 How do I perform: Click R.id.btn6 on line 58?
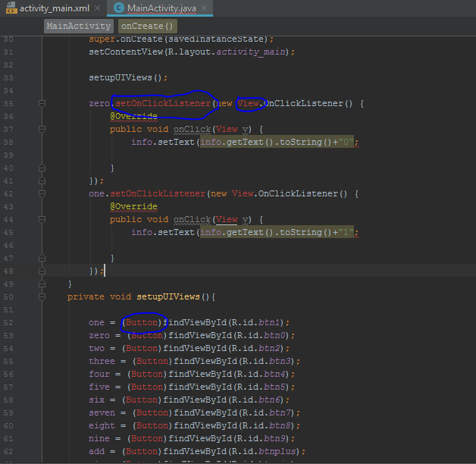coord(255,400)
